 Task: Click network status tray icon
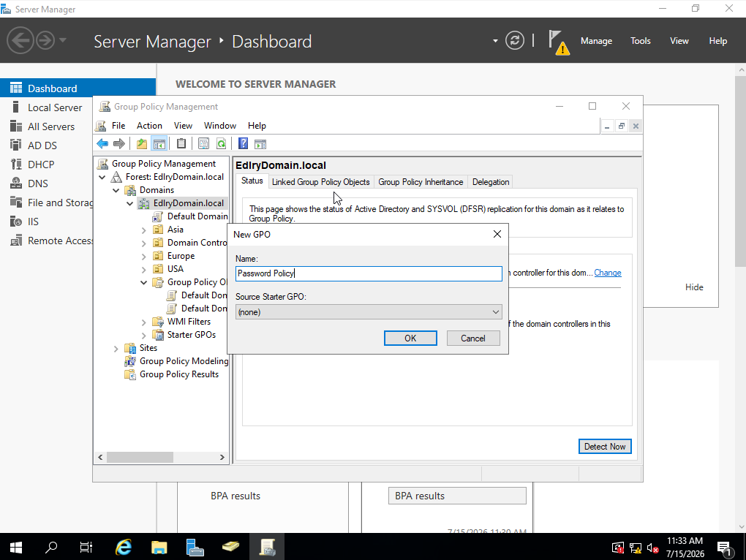pyautogui.click(x=635, y=548)
